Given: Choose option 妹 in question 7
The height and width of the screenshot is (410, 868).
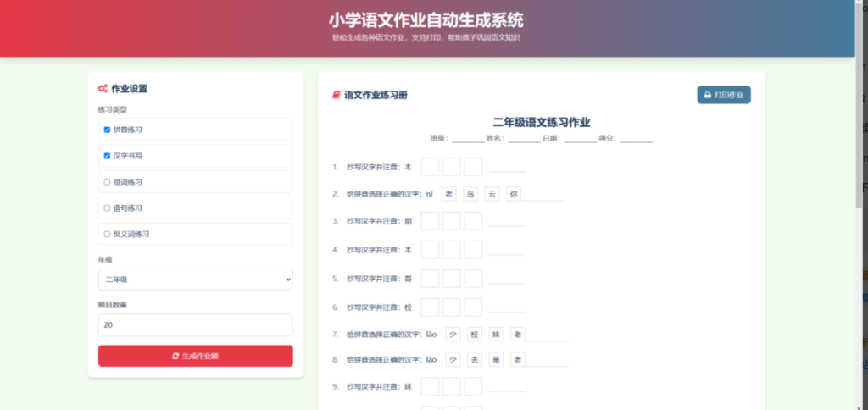Looking at the screenshot, I should click(496, 335).
